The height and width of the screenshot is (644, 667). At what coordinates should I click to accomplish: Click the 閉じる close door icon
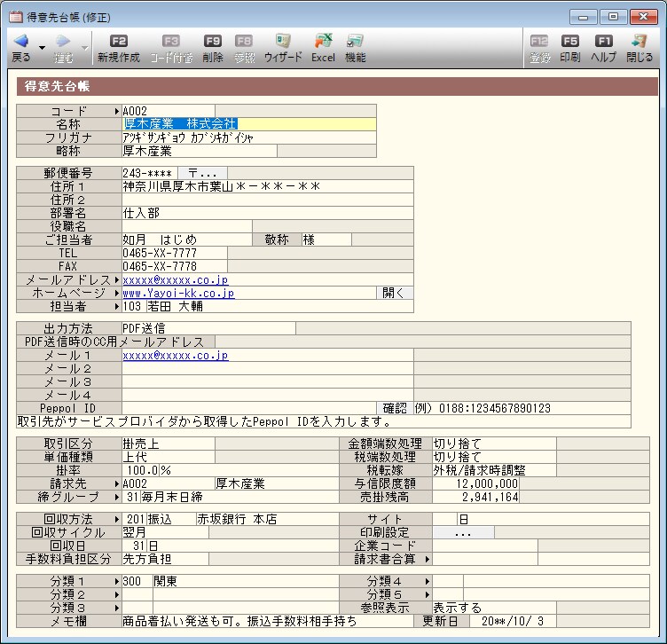[639, 41]
